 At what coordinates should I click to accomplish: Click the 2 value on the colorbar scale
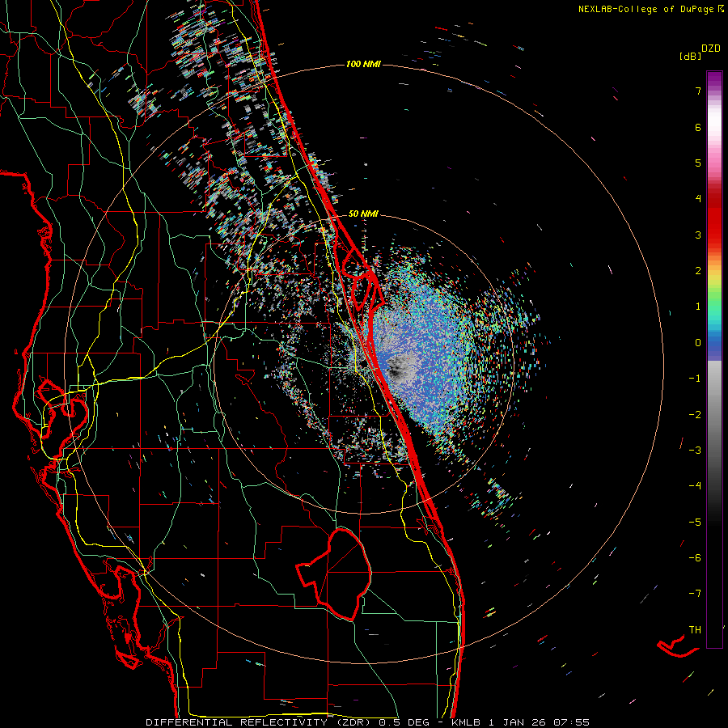point(698,271)
